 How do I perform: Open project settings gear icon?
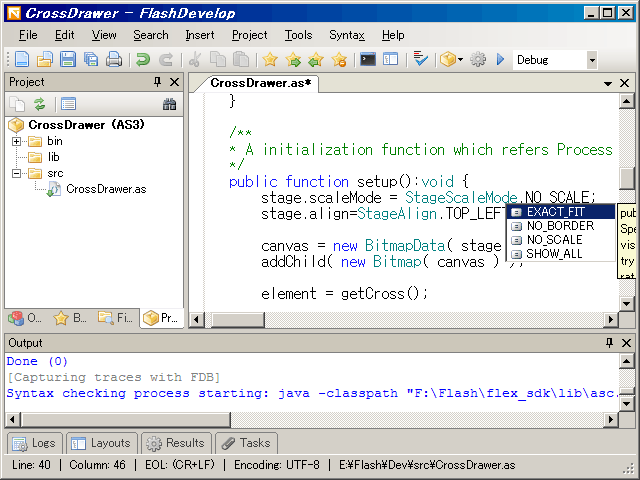(478, 60)
